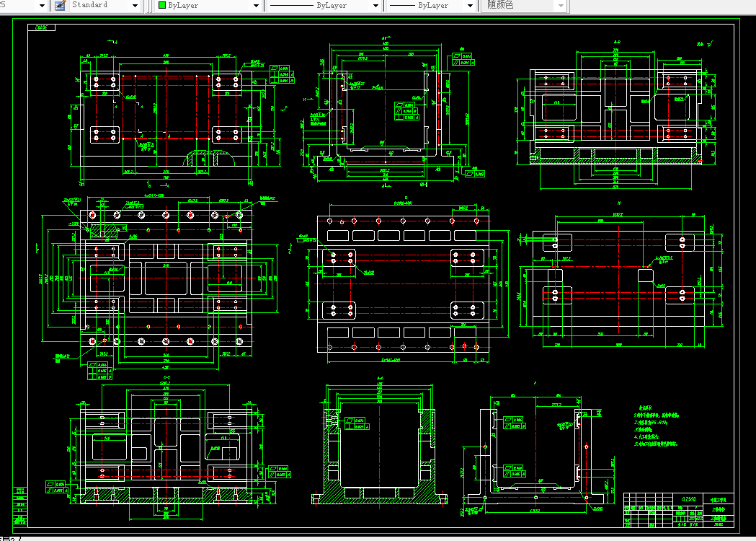This screenshot has height=541, width=756.
Task: Open the 随颜色 plot style dropdown
Action: point(561,5)
